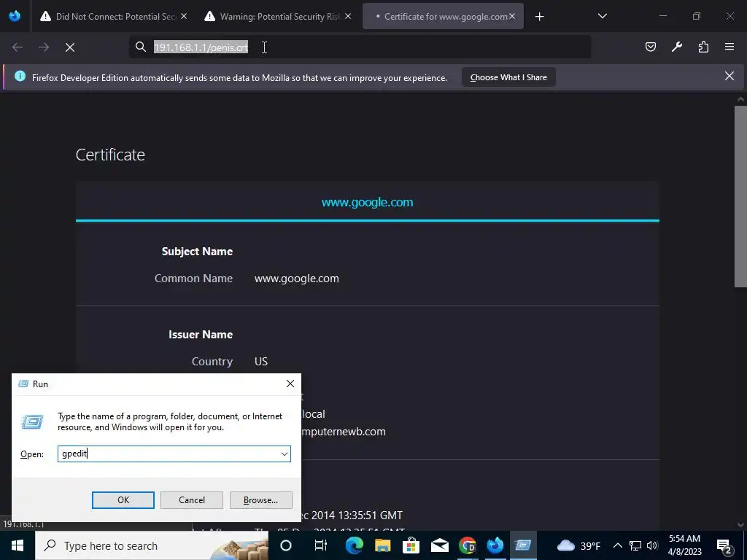The height and width of the screenshot is (560, 747).
Task: Click Firefox Developer Edition taskbar icon
Action: pyautogui.click(x=495, y=545)
